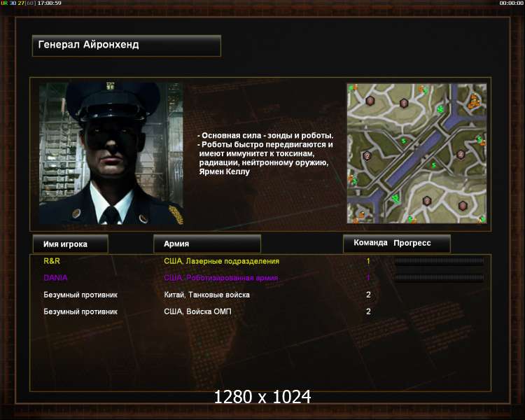Click start position marker 2 on minimap
Image resolution: width=525 pixels, height=420 pixels.
[x=367, y=155]
